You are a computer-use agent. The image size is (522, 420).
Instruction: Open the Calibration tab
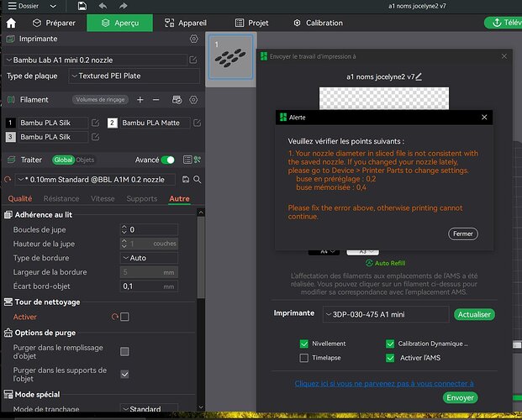click(319, 23)
